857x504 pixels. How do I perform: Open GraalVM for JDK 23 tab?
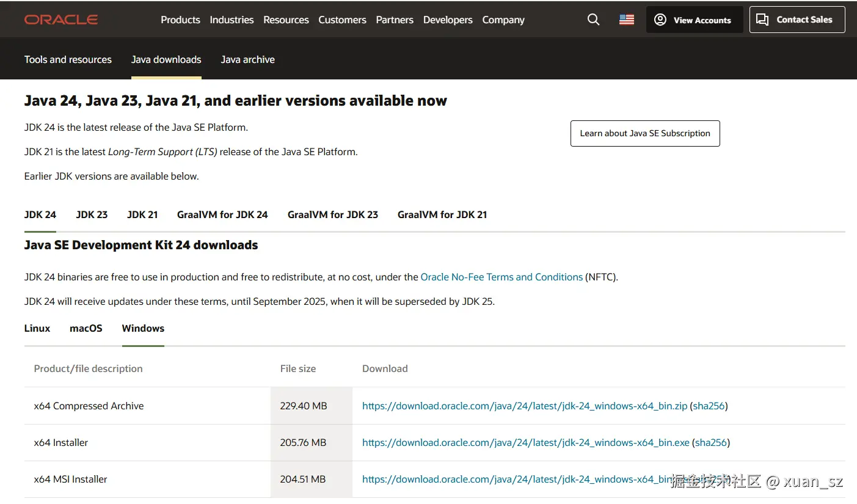click(x=333, y=214)
